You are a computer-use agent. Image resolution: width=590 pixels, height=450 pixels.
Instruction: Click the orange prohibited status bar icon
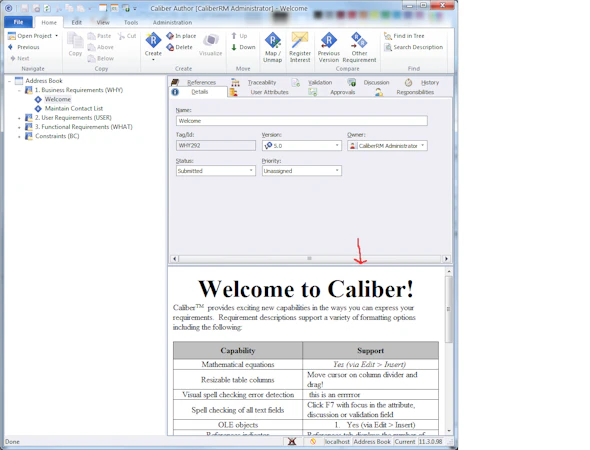(x=313, y=442)
